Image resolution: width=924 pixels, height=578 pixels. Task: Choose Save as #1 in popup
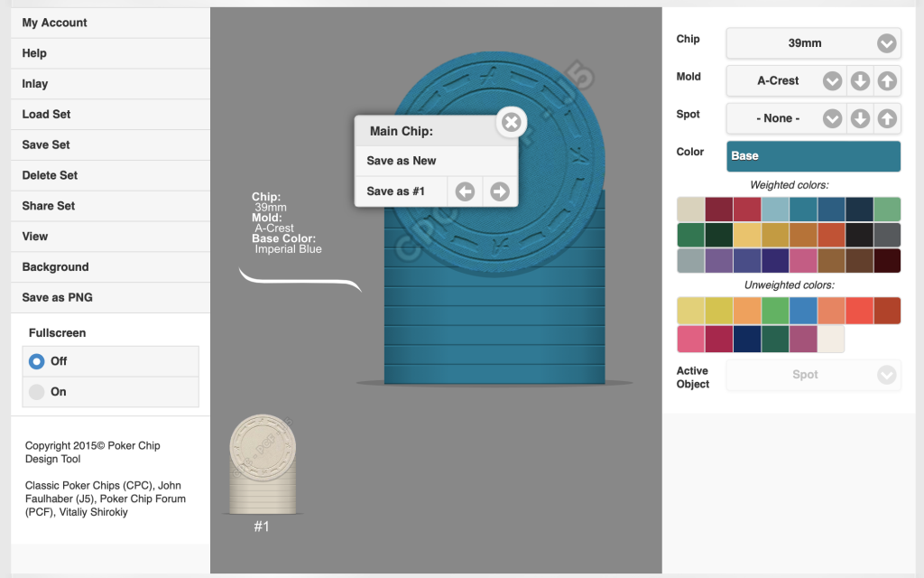(401, 191)
